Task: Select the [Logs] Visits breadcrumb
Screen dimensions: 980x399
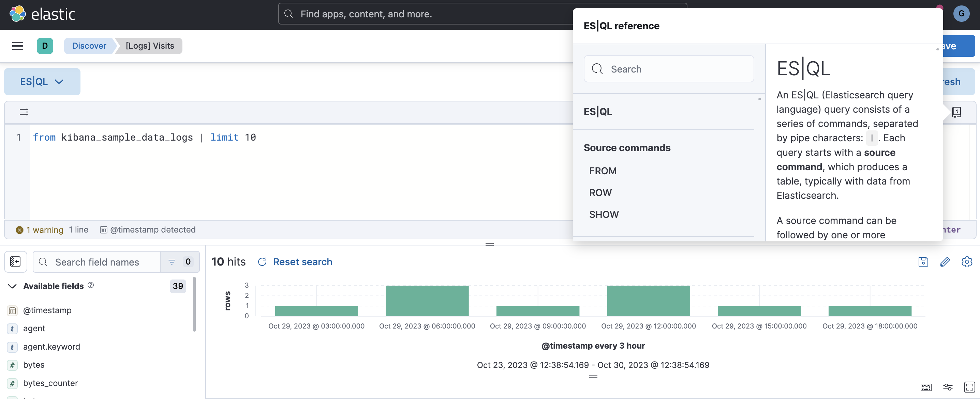Action: pyautogui.click(x=149, y=46)
